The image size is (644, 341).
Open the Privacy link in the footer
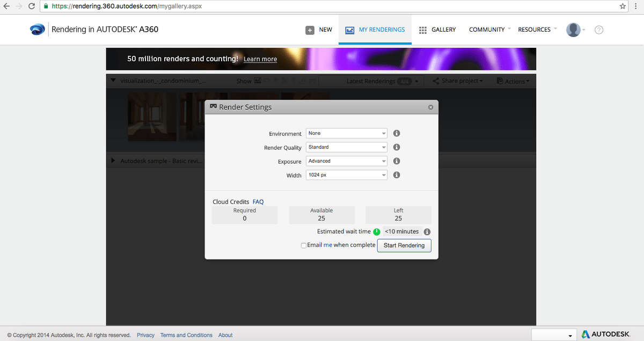pos(145,335)
